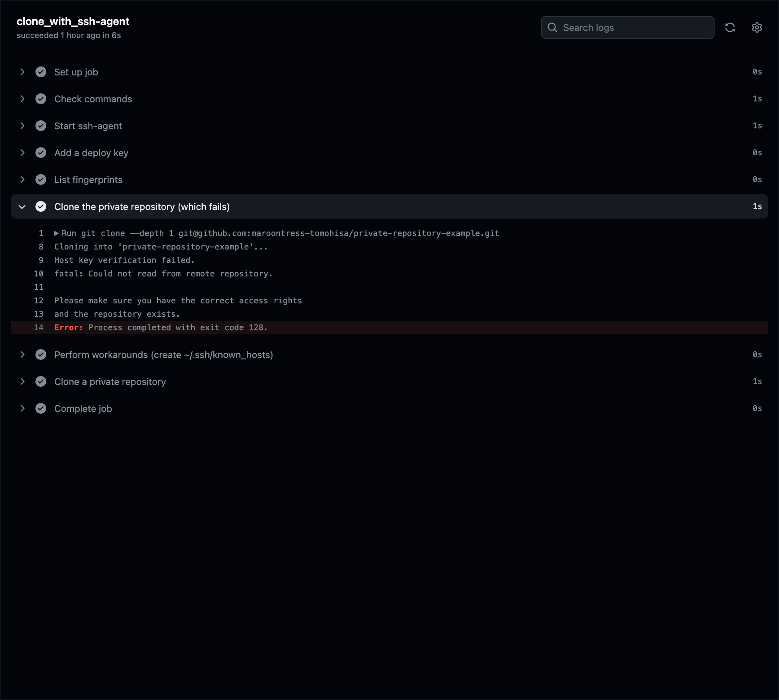Click success checkmark for Set up job
This screenshot has width=779, height=700.
41,72
